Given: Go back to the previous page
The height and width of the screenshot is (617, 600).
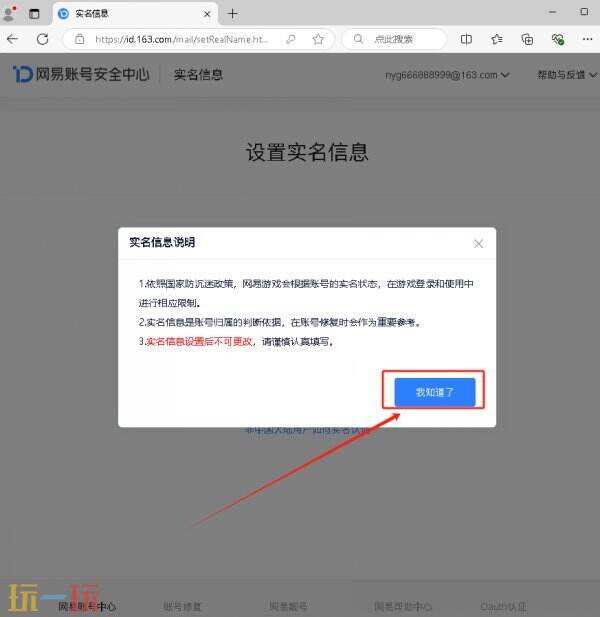Looking at the screenshot, I should click(x=13, y=39).
